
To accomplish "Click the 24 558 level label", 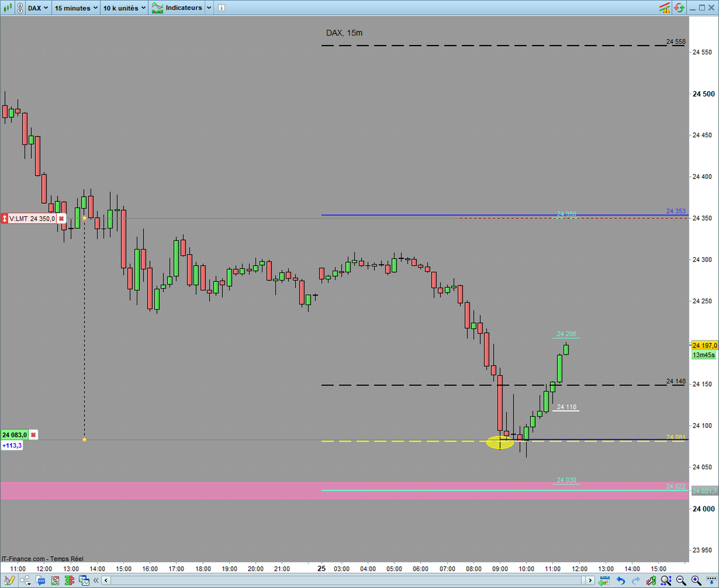I will (x=676, y=41).
